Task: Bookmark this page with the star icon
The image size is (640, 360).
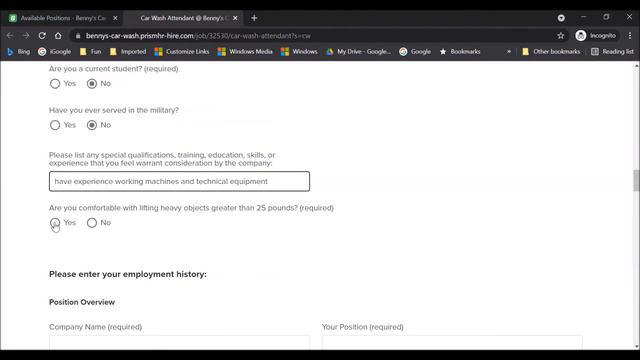Action: pyautogui.click(x=561, y=36)
